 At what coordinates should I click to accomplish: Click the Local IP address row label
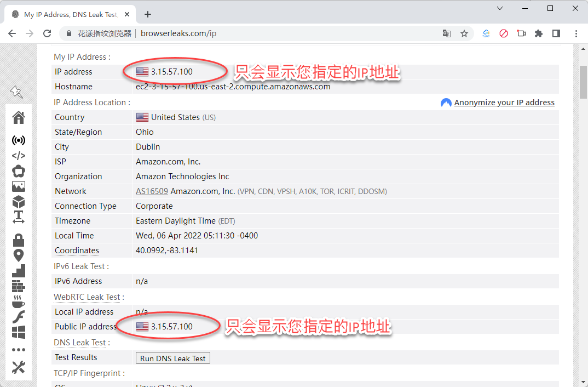pyautogui.click(x=84, y=312)
